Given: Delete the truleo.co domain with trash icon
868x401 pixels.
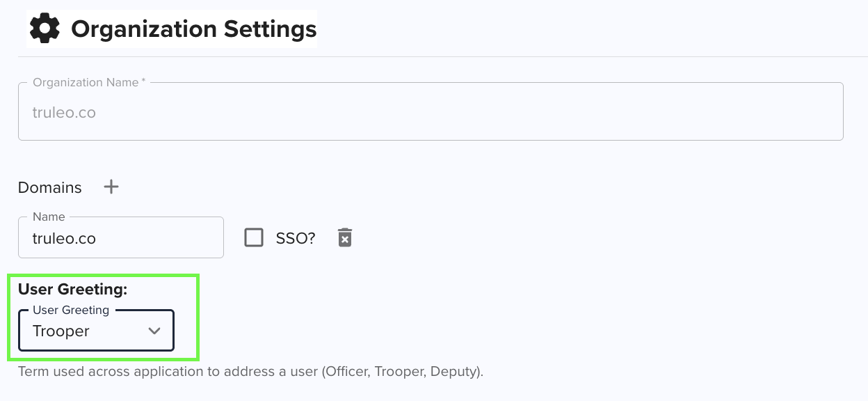Looking at the screenshot, I should pos(345,237).
